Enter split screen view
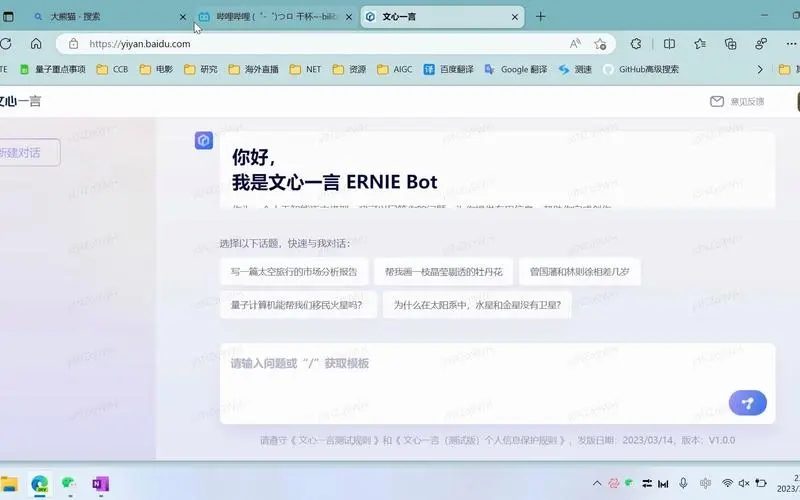 (x=669, y=44)
